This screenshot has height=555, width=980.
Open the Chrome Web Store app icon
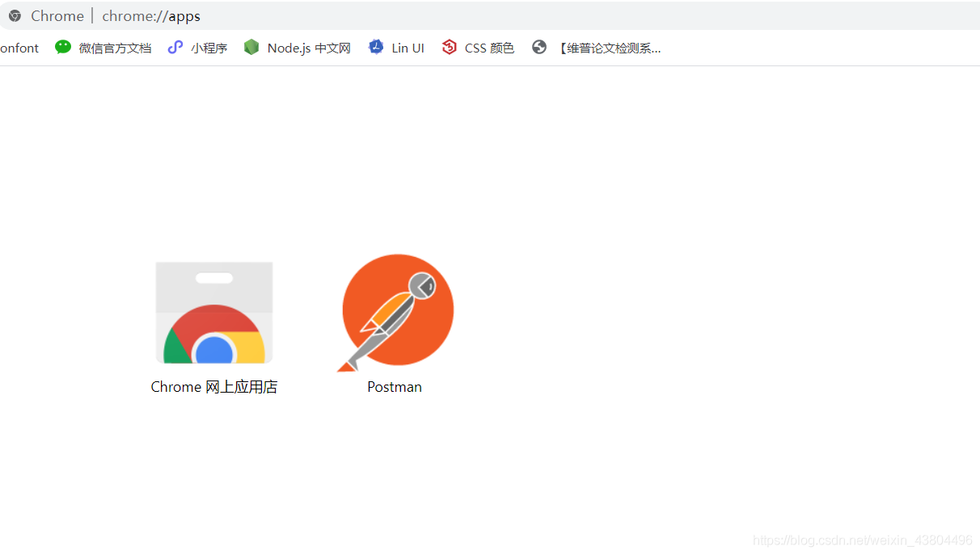point(214,313)
